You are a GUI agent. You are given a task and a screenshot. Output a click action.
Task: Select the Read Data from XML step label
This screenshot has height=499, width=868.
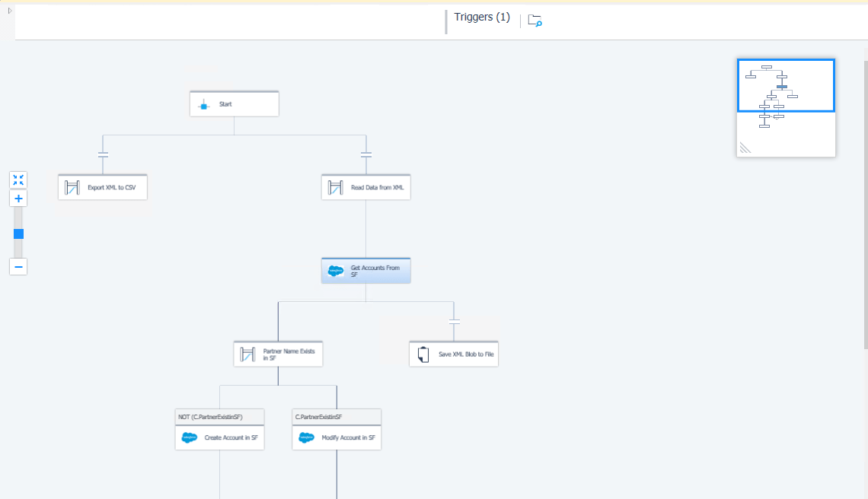click(x=378, y=188)
